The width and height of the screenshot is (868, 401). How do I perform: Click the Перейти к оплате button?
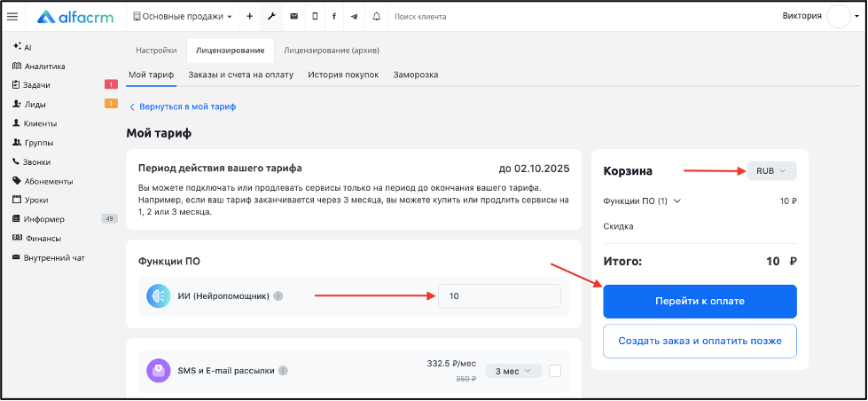[700, 302]
